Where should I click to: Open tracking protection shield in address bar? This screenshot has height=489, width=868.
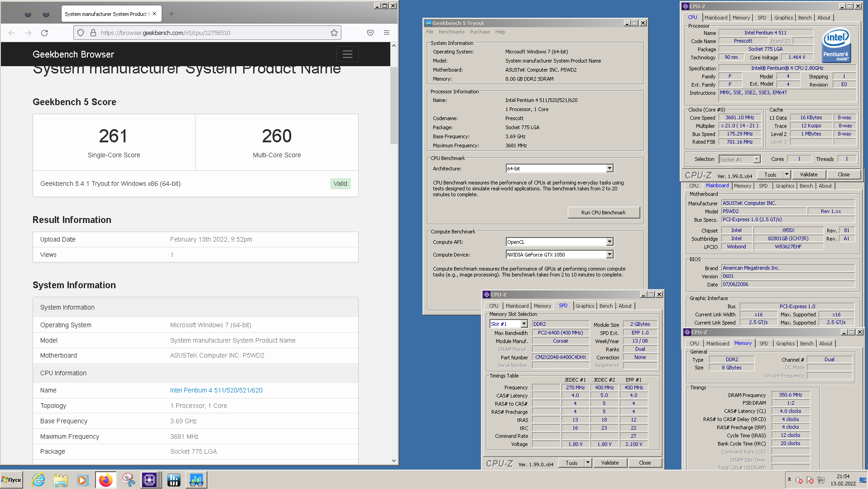click(x=81, y=33)
